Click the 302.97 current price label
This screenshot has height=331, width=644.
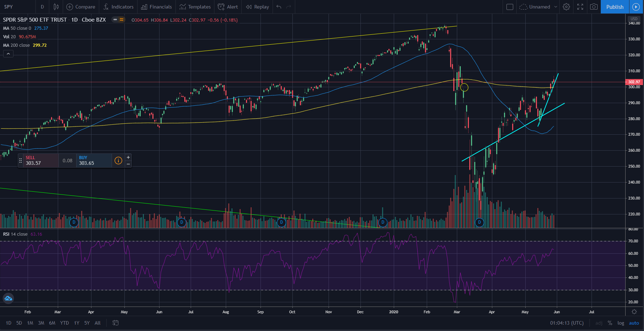634,82
